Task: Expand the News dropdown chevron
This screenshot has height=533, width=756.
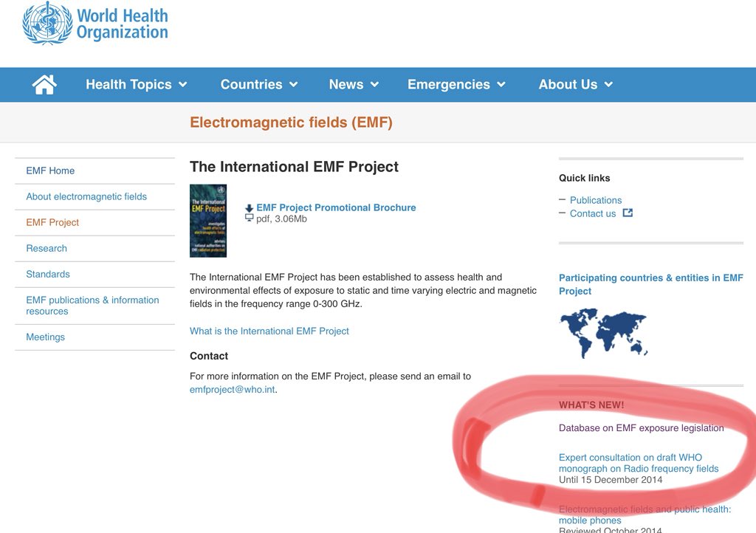Action: pyautogui.click(x=374, y=85)
